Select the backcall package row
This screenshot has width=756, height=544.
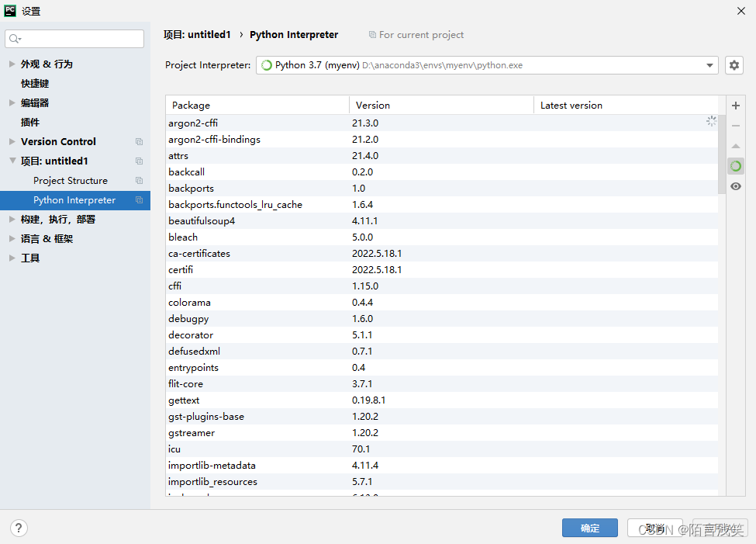[442, 172]
